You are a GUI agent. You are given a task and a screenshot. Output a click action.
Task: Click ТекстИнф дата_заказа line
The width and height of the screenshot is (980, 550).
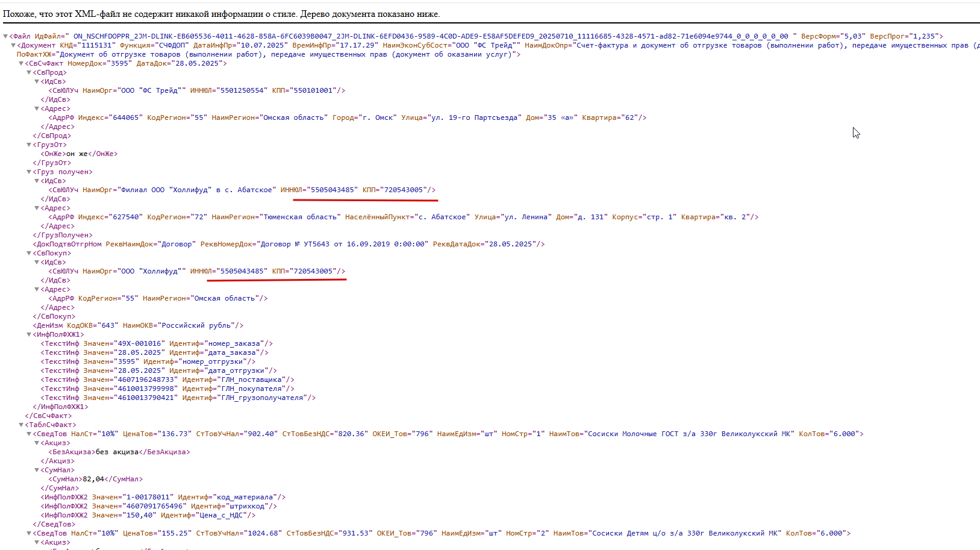(x=155, y=352)
